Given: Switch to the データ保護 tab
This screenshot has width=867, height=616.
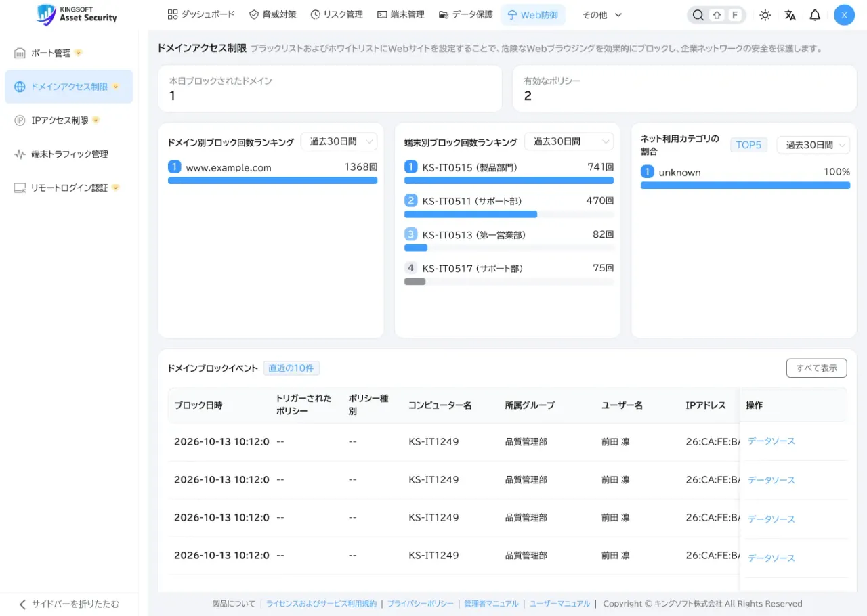Looking at the screenshot, I should (x=465, y=14).
